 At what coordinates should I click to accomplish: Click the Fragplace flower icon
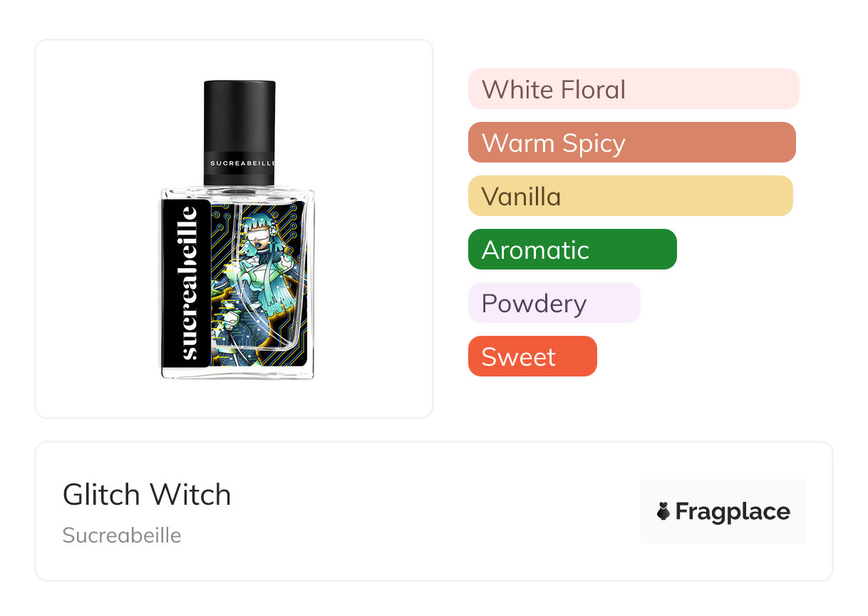[663, 511]
